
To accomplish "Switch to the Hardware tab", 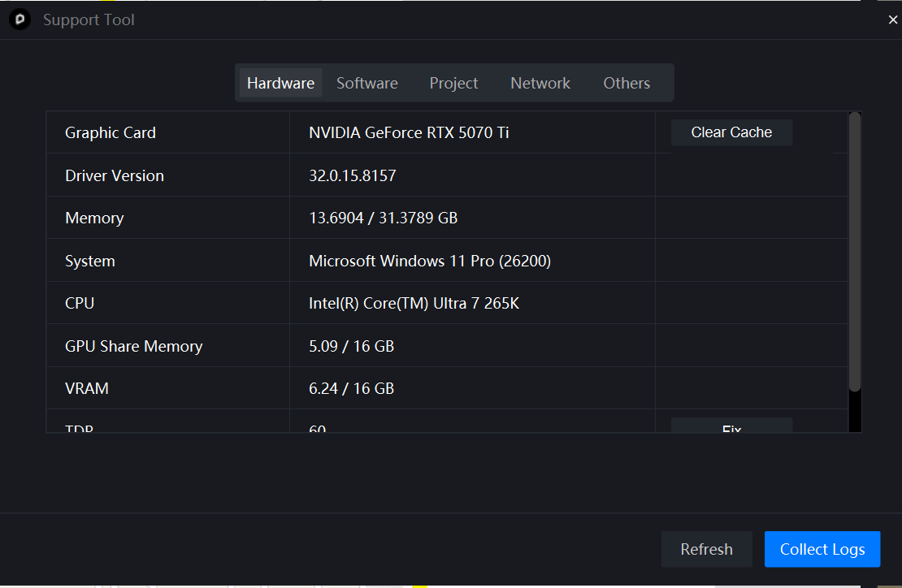I will [x=280, y=83].
